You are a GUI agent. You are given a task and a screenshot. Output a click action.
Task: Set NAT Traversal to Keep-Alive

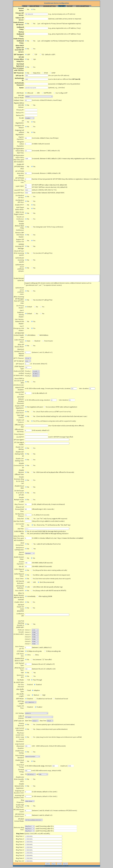click(32, 73)
